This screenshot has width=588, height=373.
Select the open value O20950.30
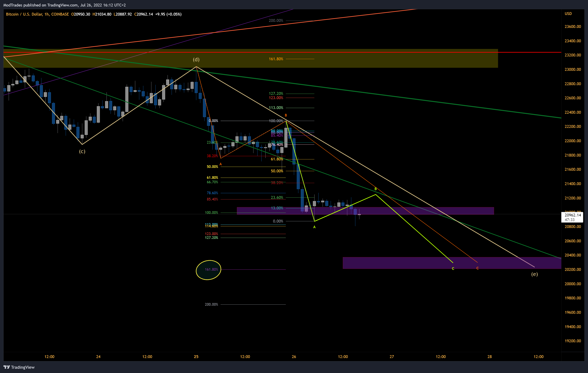coord(81,14)
